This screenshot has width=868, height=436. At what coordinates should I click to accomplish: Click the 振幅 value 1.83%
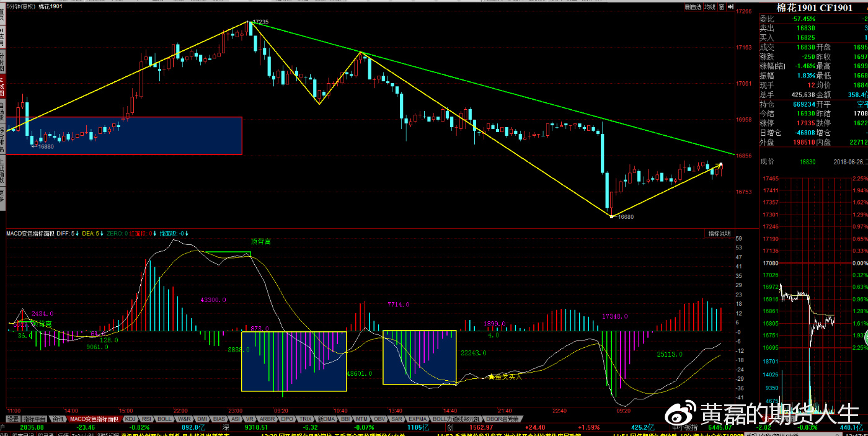pyautogui.click(x=806, y=76)
